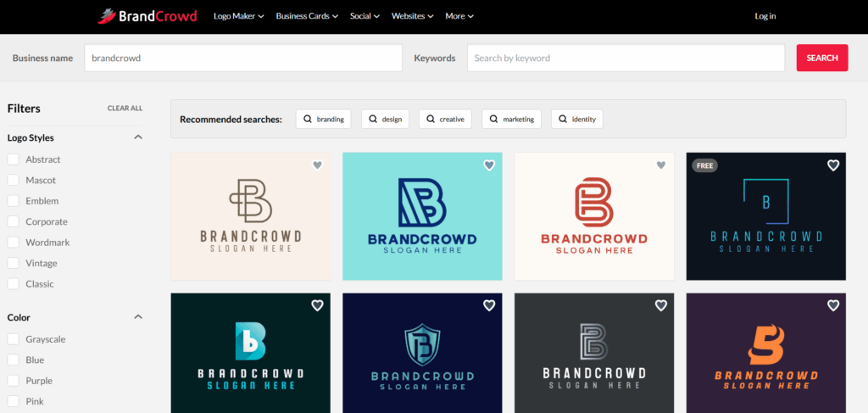Tick the Emblem style checkbox
Image resolution: width=868 pixels, height=413 pixels.
click(14, 201)
